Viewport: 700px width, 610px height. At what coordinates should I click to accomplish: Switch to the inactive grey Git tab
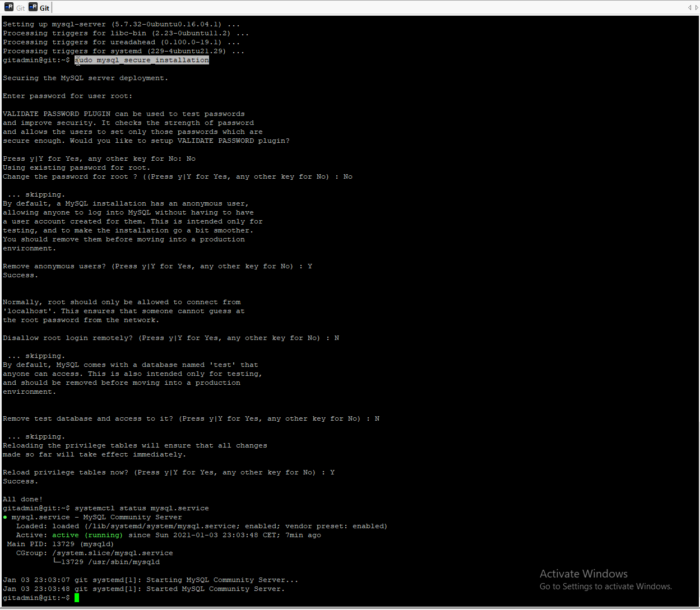click(15, 8)
